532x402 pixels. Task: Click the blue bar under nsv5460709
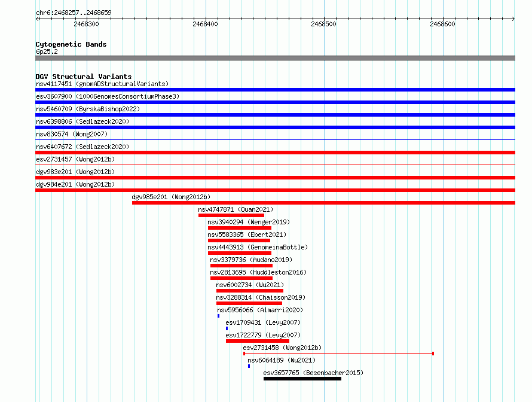[275, 115]
